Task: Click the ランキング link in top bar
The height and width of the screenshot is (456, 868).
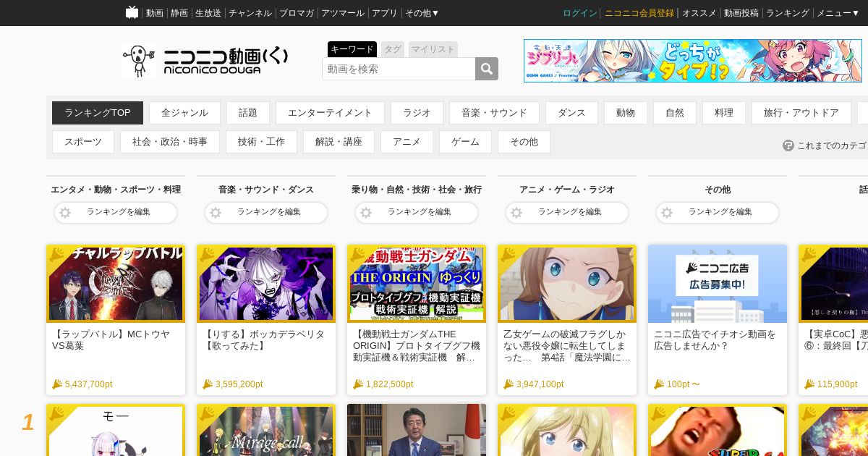Action: click(788, 13)
